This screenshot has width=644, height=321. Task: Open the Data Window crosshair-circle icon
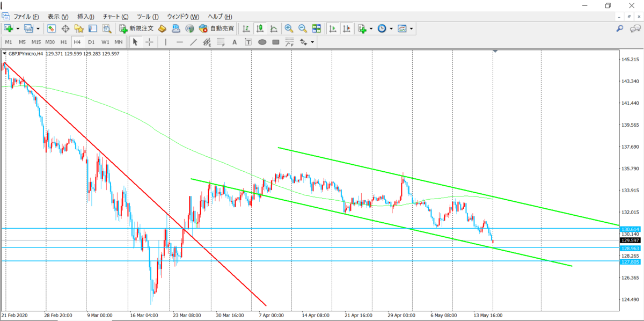pos(65,28)
